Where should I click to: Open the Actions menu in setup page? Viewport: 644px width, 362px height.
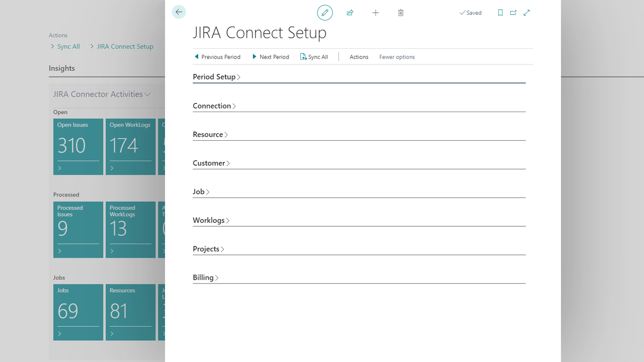click(359, 57)
